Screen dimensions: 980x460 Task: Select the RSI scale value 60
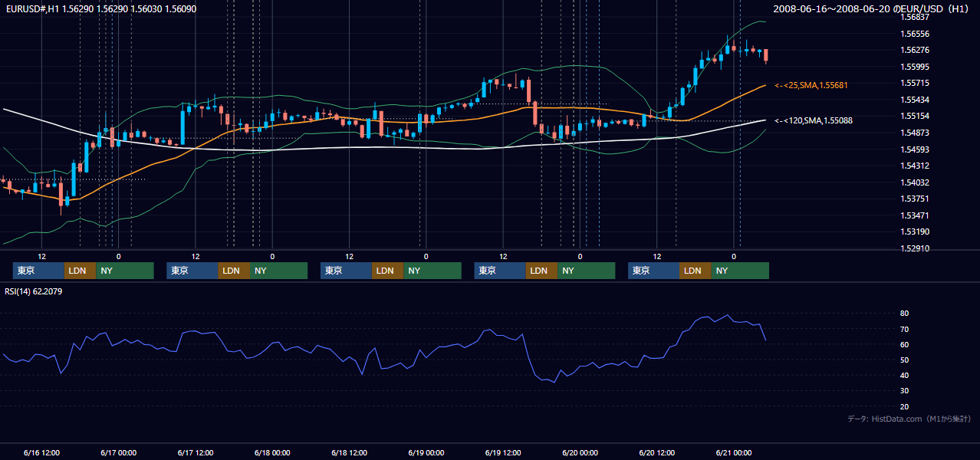(x=905, y=344)
